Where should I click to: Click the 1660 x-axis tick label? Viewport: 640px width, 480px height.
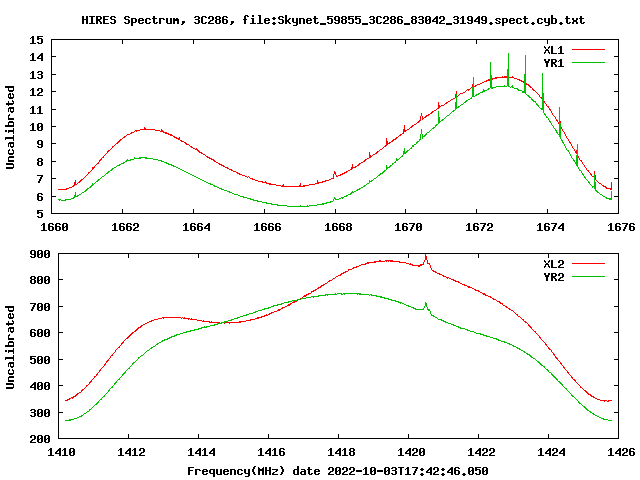coord(54,227)
